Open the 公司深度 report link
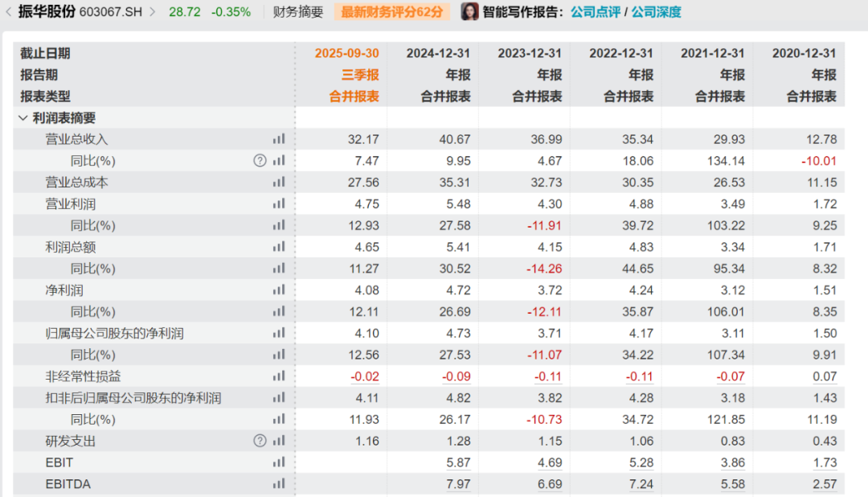868x497 pixels. [x=656, y=12]
